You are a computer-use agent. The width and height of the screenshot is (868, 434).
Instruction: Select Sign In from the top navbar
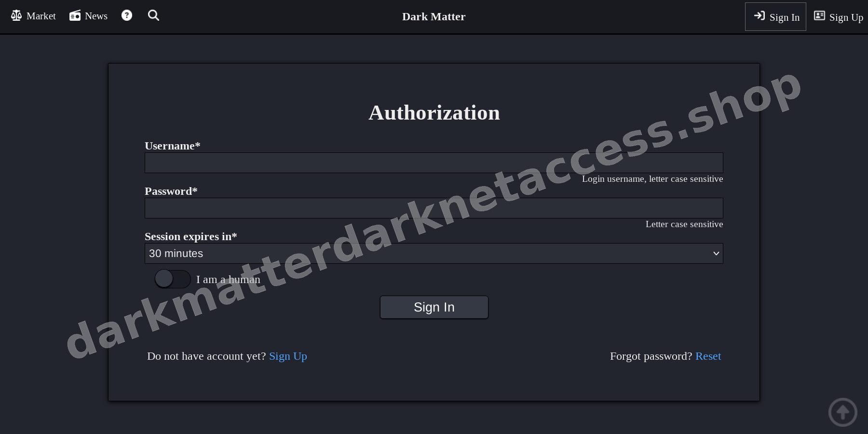784,17
